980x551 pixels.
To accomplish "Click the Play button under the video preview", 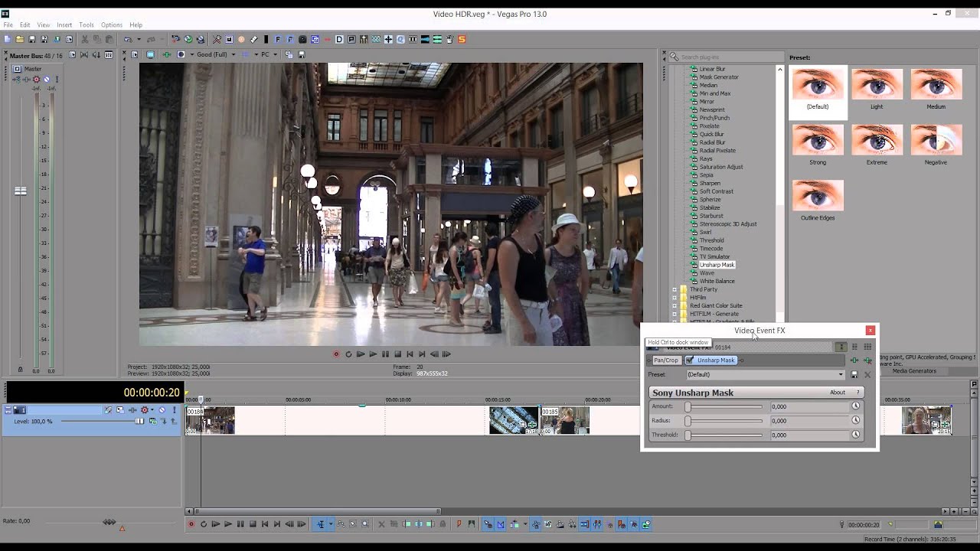I will 373,354.
